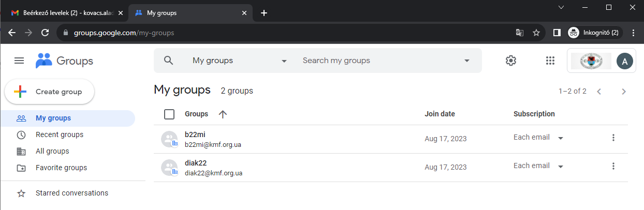Switch to the Gmail inbox tab

click(x=64, y=13)
